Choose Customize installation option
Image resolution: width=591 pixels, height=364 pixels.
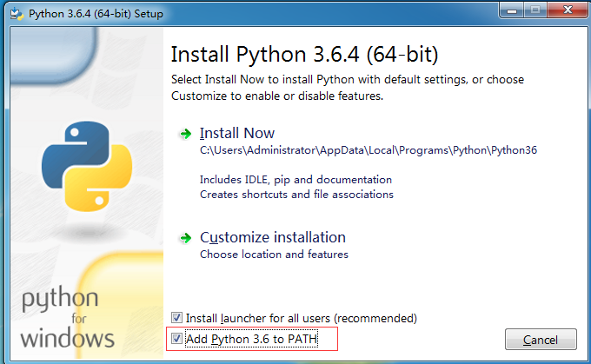(x=273, y=237)
